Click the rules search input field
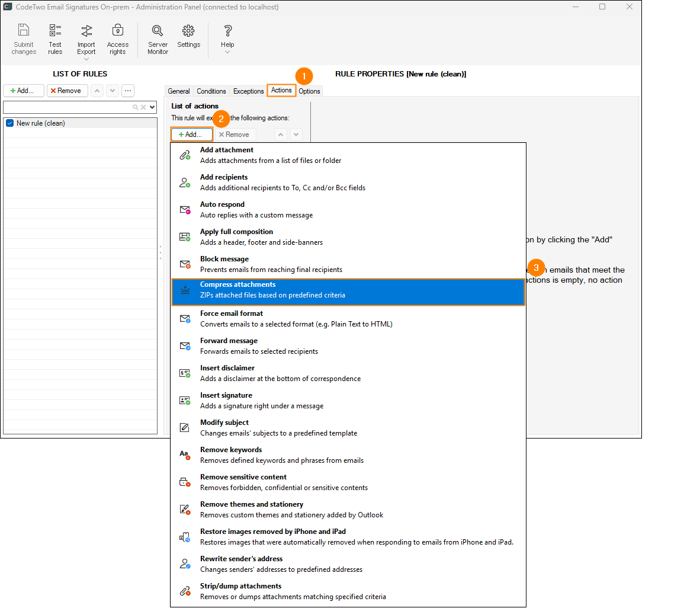700x608 pixels. [x=66, y=107]
